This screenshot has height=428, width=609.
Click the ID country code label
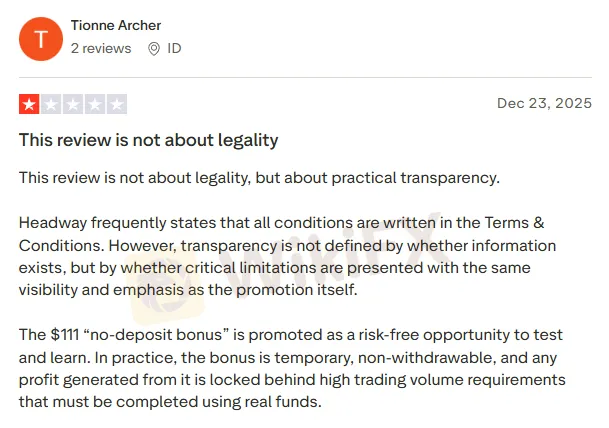click(x=174, y=48)
